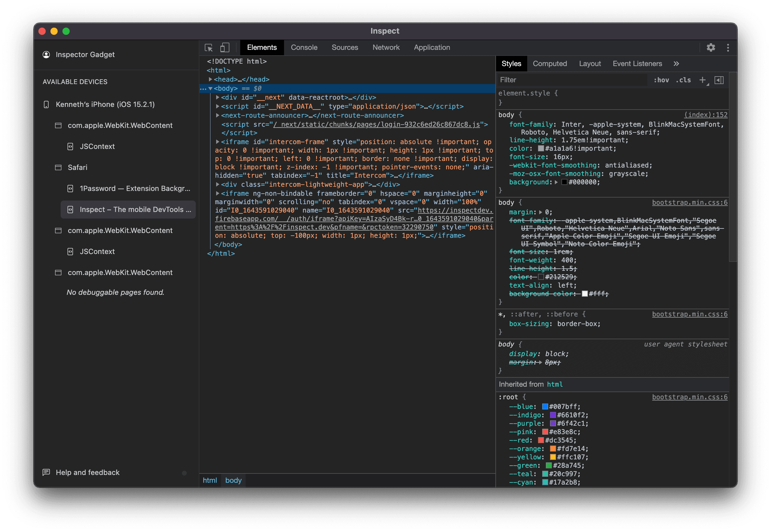
Task: Expand the head element node
Action: [x=211, y=79]
